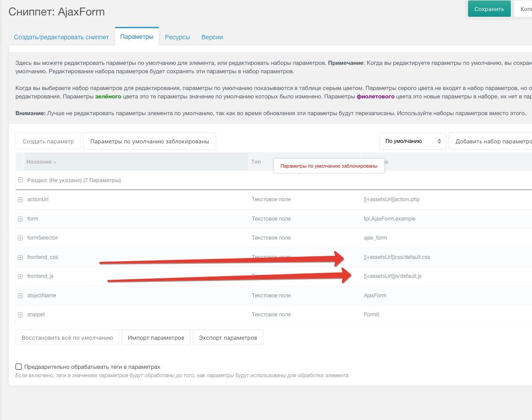Expand the frontend_css parameter row
The image size is (532, 420).
(x=20, y=257)
